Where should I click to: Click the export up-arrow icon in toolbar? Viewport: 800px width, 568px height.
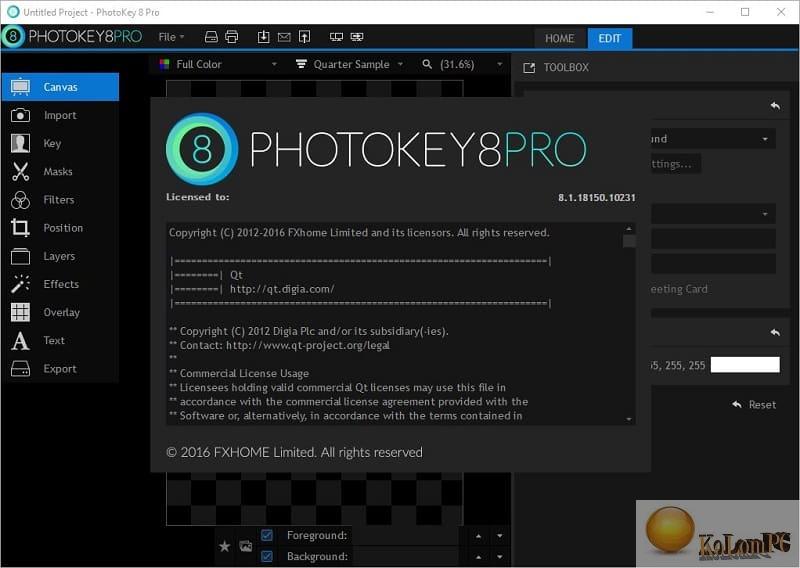click(x=305, y=37)
